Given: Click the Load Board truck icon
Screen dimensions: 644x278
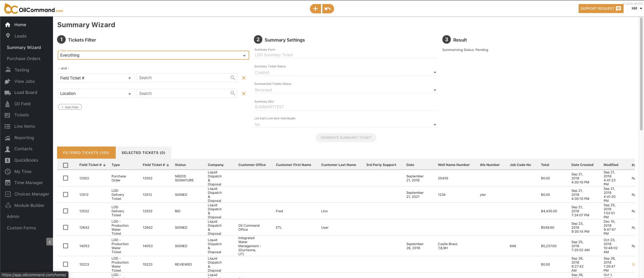Looking at the screenshot, I should [x=8, y=93].
